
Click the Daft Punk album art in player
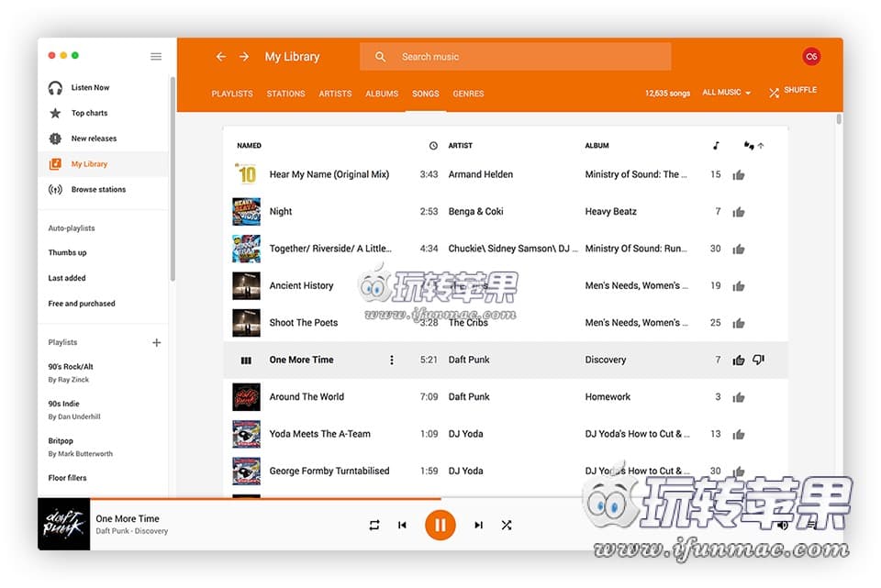(63, 524)
